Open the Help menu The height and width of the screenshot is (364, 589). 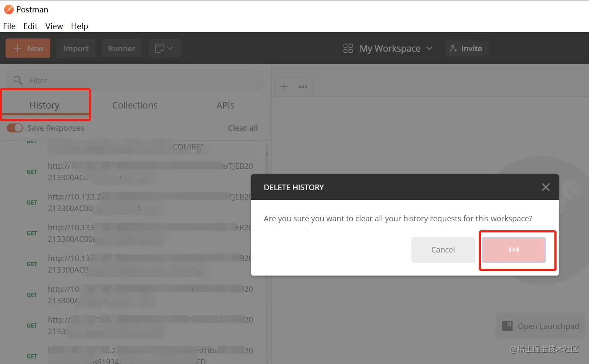click(x=79, y=26)
